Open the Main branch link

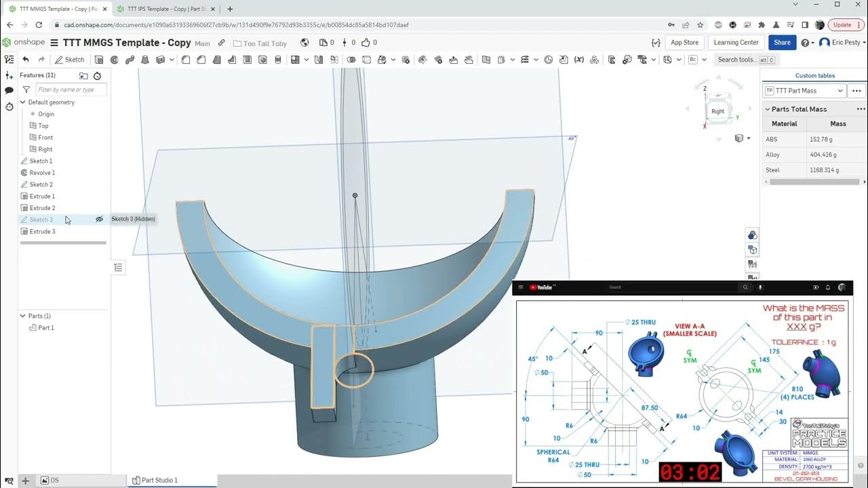(x=202, y=43)
